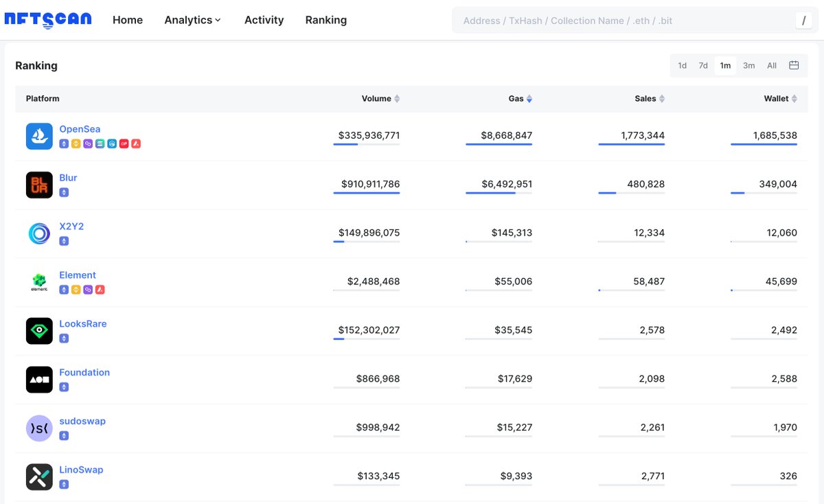Open the LooksRare platform logo

39,331
